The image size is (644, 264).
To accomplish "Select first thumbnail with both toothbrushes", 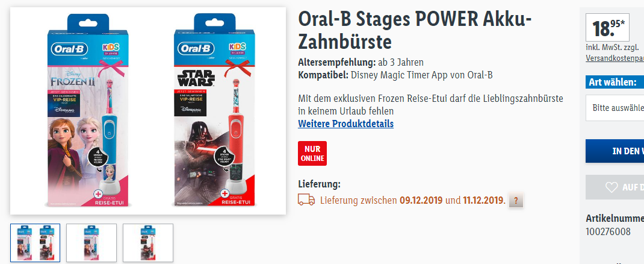I will pos(36,243).
